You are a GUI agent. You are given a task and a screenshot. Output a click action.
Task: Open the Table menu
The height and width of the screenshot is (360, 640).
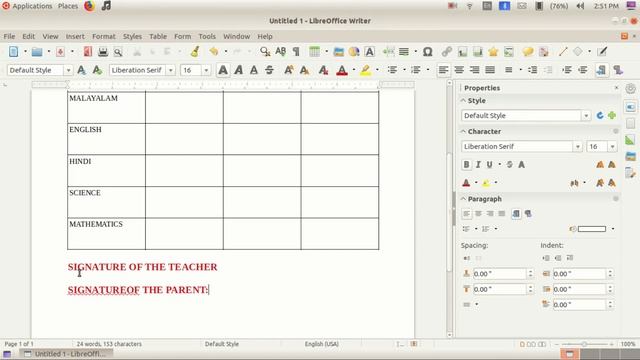pyautogui.click(x=158, y=36)
